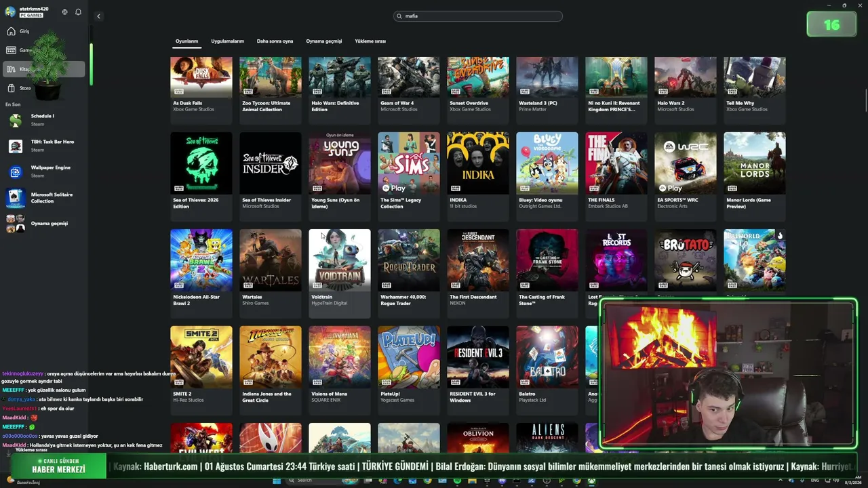The image size is (868, 488).
Task: Open Wallpaper Engine from the recent list
Action: (x=43, y=171)
